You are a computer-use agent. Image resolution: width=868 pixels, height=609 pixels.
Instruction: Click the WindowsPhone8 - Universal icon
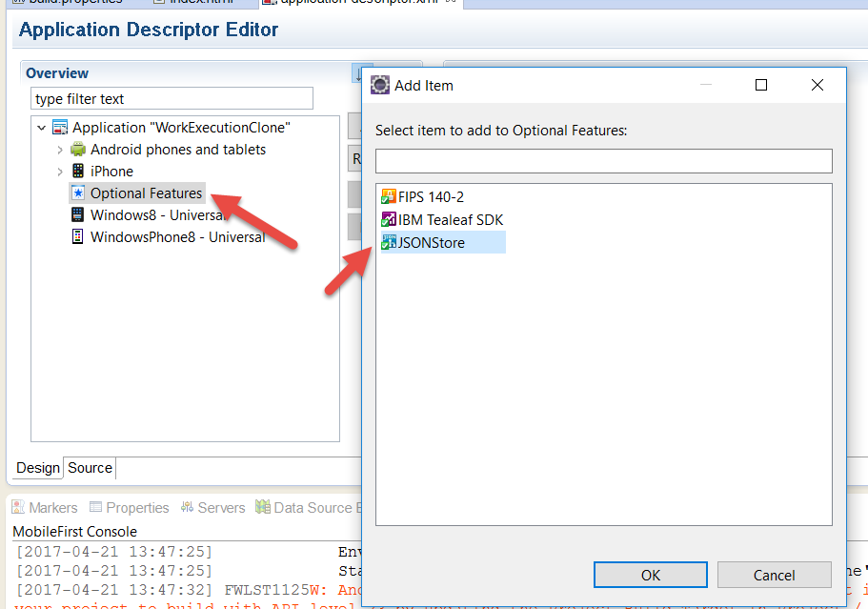click(x=77, y=236)
